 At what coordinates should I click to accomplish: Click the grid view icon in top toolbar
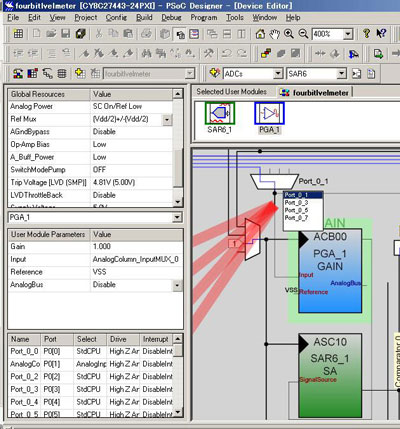tap(18, 34)
